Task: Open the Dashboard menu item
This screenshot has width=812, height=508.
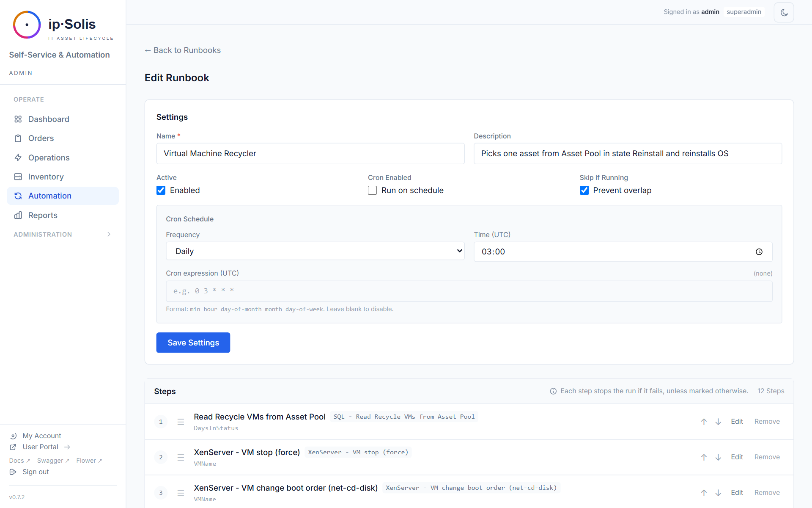Action: pos(63,119)
